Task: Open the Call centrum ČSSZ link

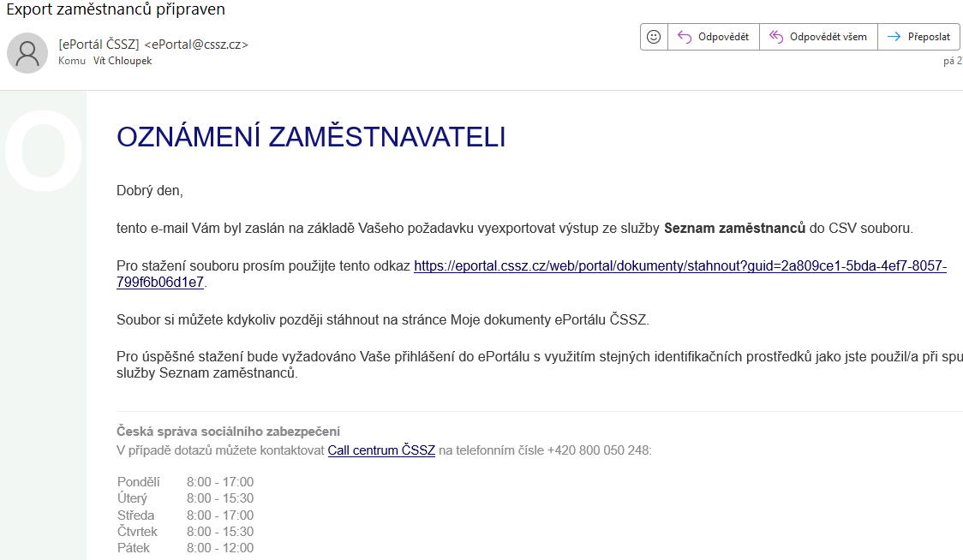Action: coord(381,450)
